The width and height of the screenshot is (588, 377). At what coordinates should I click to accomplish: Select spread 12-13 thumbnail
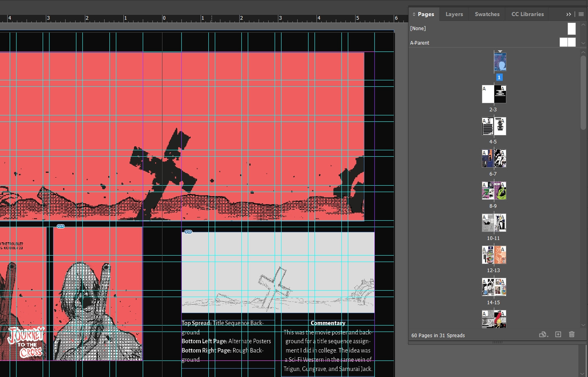coord(494,255)
